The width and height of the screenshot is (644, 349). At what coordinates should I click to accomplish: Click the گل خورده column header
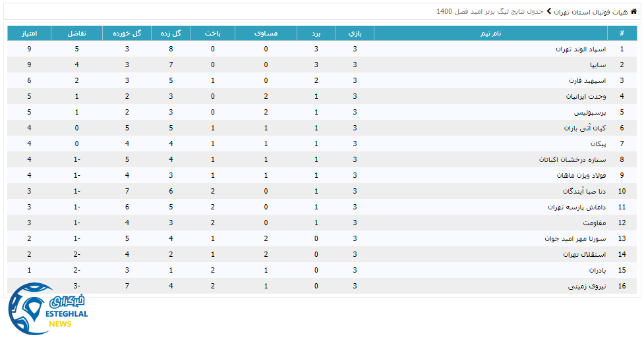[127, 33]
